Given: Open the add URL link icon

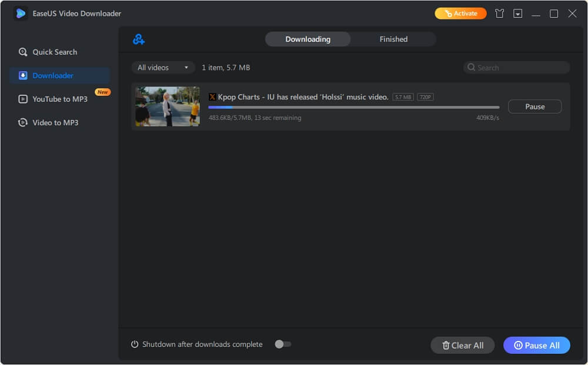Looking at the screenshot, I should 139,39.
